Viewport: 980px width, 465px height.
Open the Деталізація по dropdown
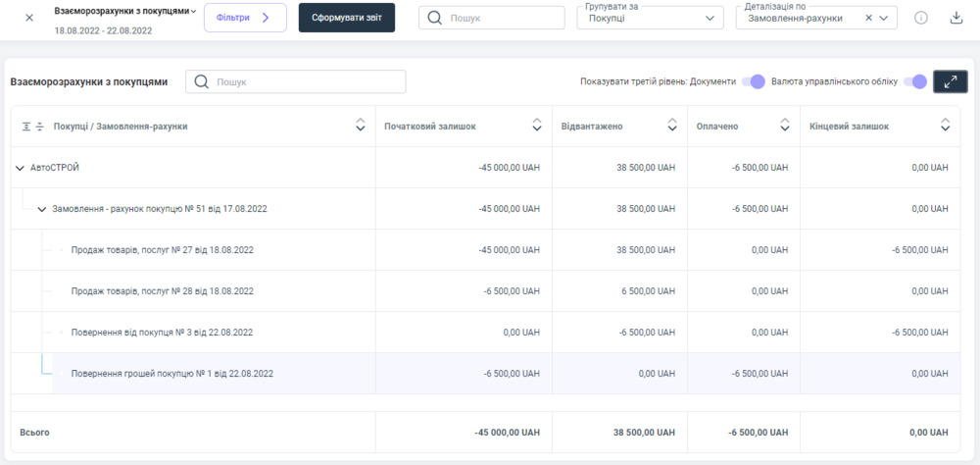pos(885,18)
